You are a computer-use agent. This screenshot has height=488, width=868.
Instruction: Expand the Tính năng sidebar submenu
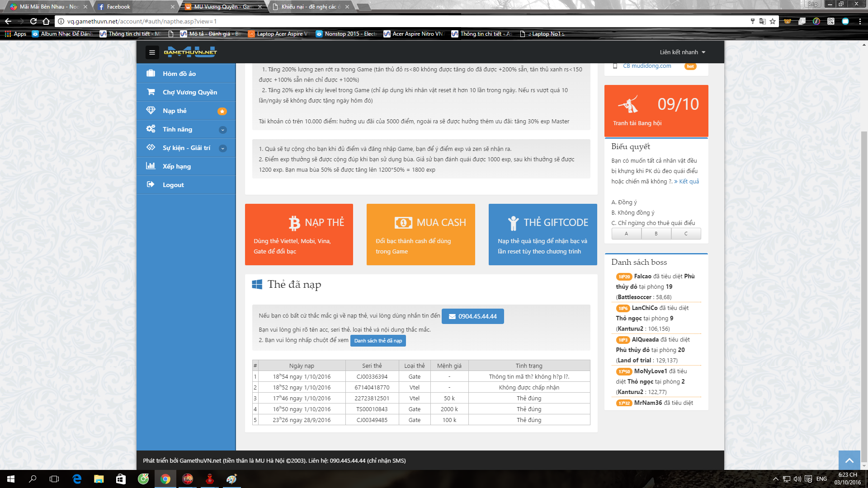222,130
